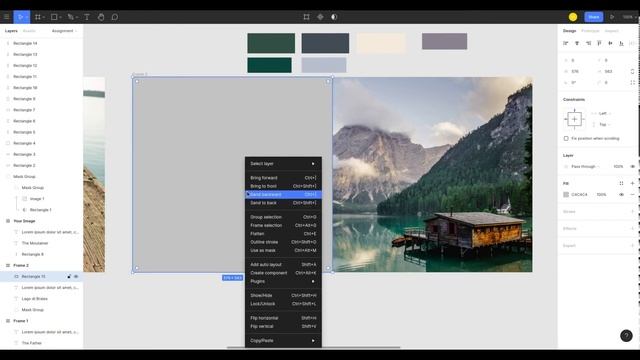Expand Copy/Paste submenu
640x360 pixels.
[283, 340]
